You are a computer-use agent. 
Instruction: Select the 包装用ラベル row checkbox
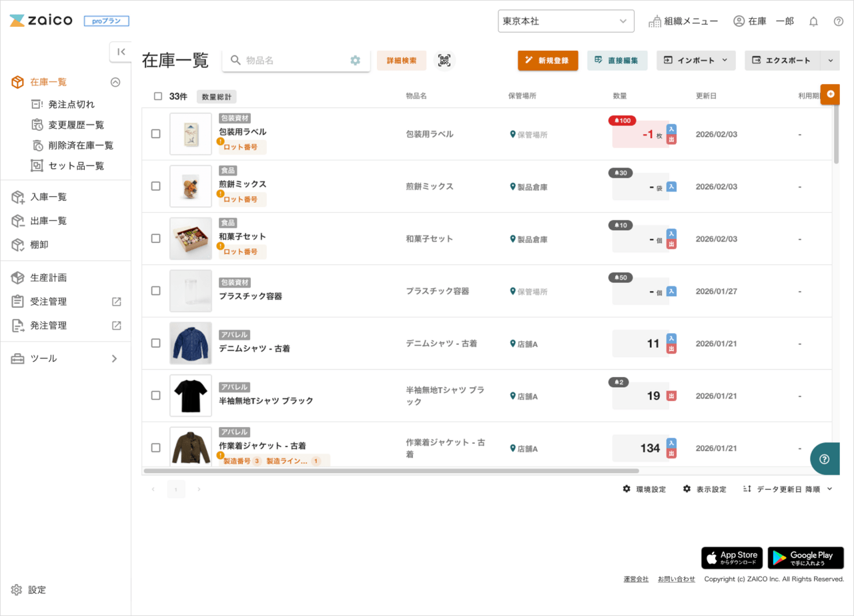(155, 133)
